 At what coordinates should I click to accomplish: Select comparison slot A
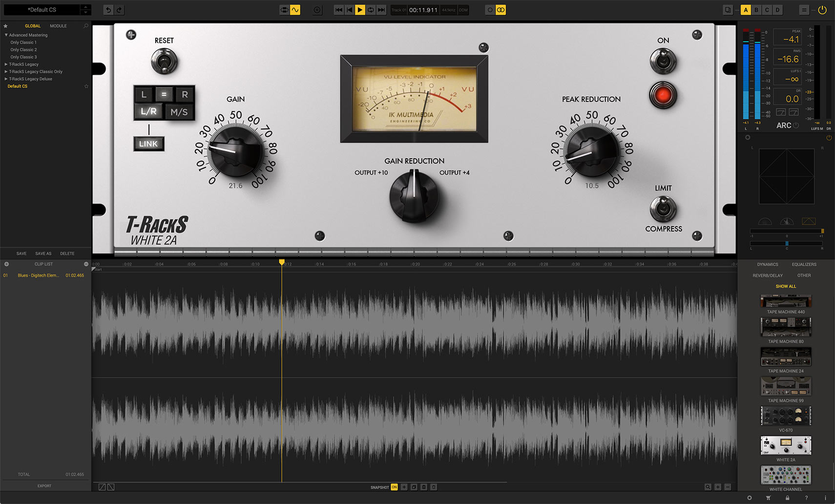click(746, 10)
